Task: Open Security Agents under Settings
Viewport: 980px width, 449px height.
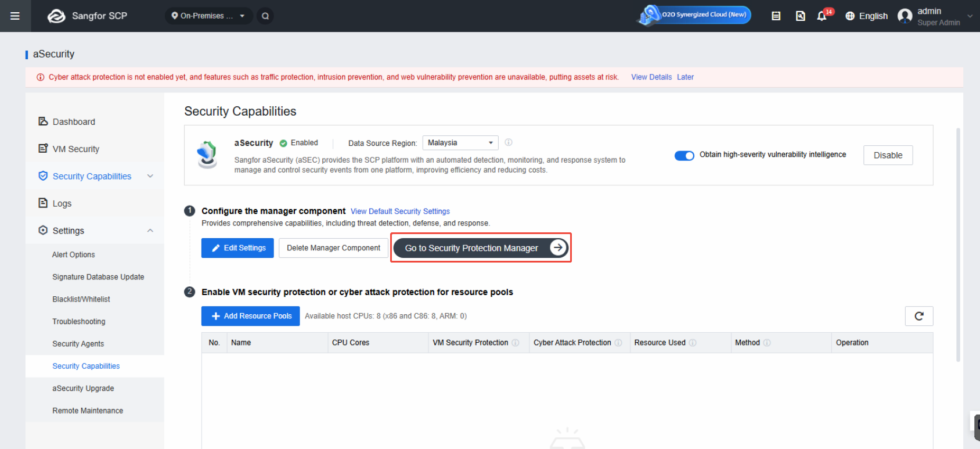Action: pyautogui.click(x=78, y=344)
